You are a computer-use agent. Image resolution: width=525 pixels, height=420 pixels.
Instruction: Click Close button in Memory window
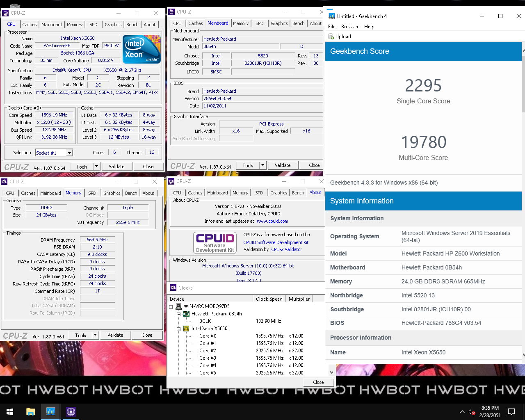click(147, 335)
